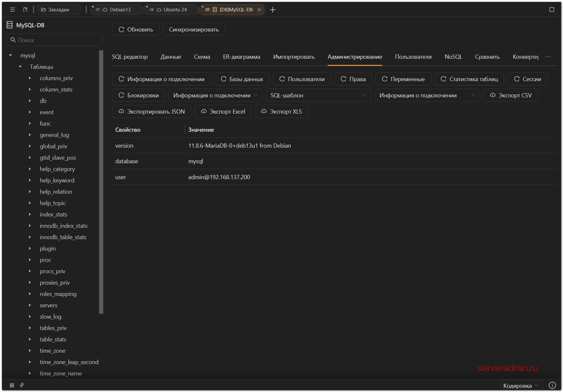Expand the db table node

pos(30,101)
